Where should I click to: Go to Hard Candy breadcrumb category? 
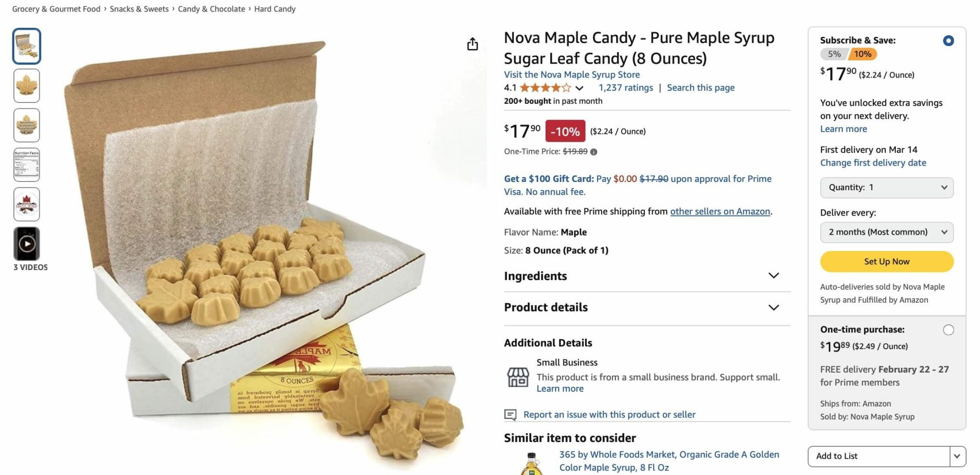tap(275, 9)
